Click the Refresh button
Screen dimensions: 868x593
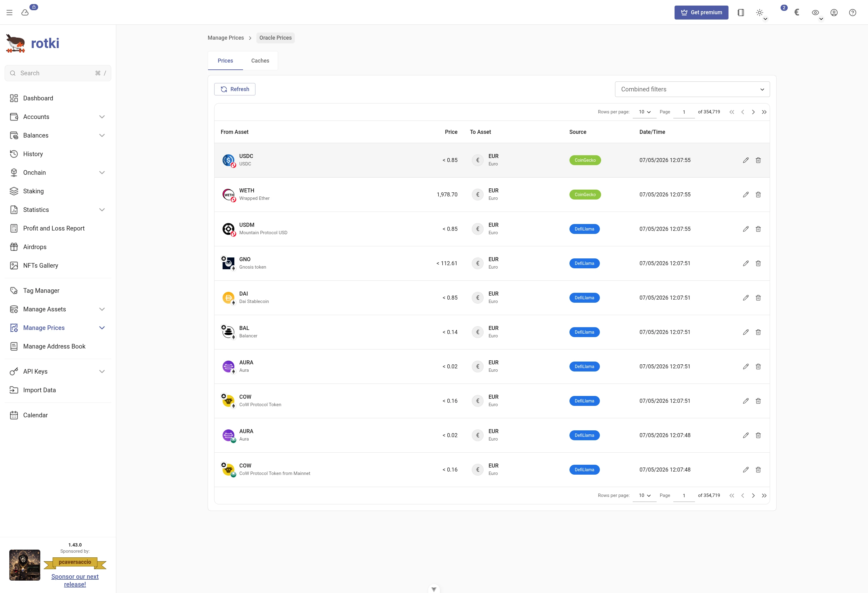pyautogui.click(x=235, y=89)
